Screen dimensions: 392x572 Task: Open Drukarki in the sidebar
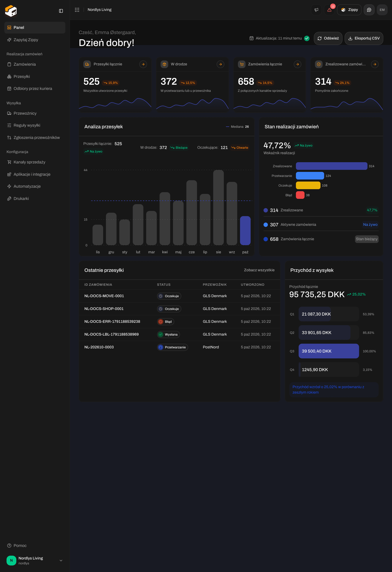[x=35, y=199]
